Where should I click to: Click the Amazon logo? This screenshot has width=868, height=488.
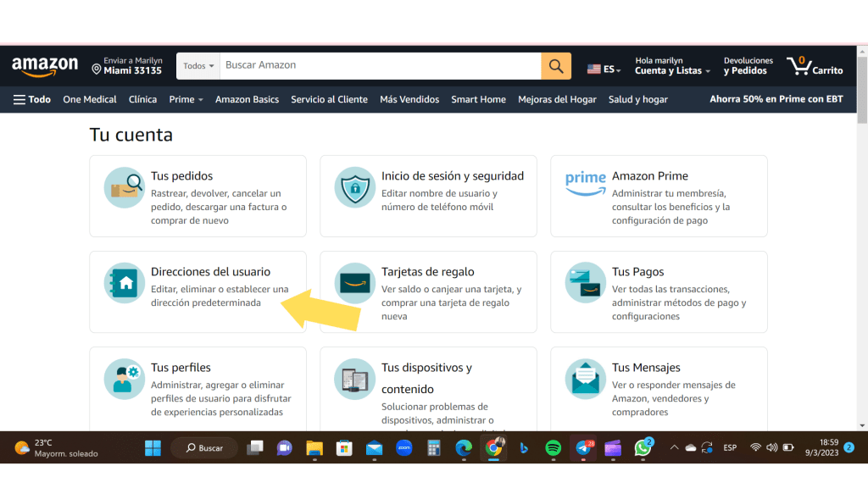coord(45,66)
